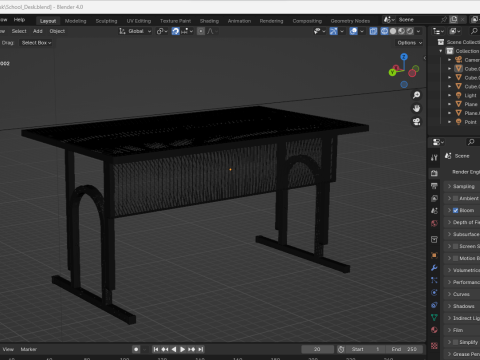480x360 pixels.
Task: Open the Object properties tab
Action: click(434, 255)
